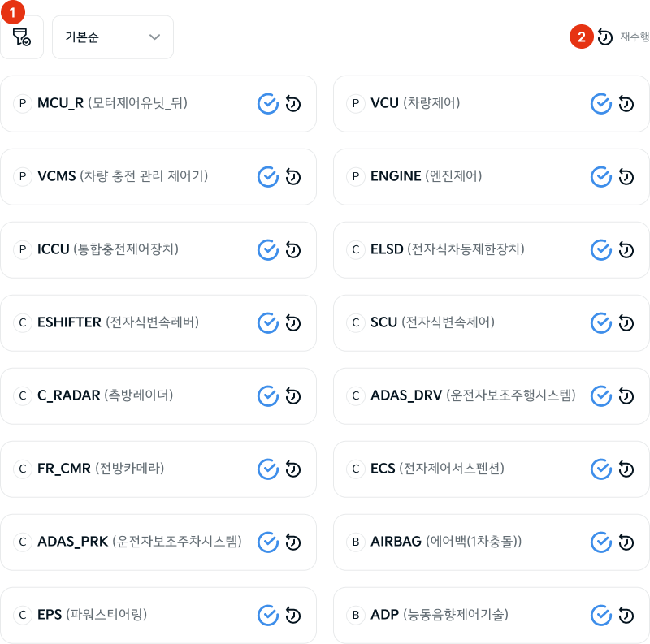Click the check status icon for MCU_R
650x644 pixels.
[x=268, y=104]
